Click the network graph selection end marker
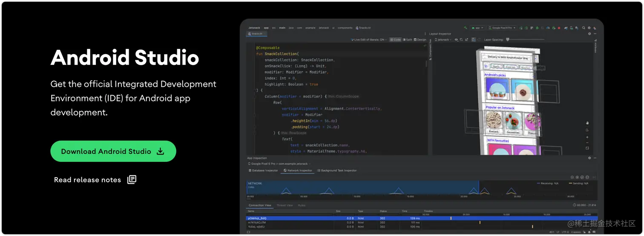 479,187
